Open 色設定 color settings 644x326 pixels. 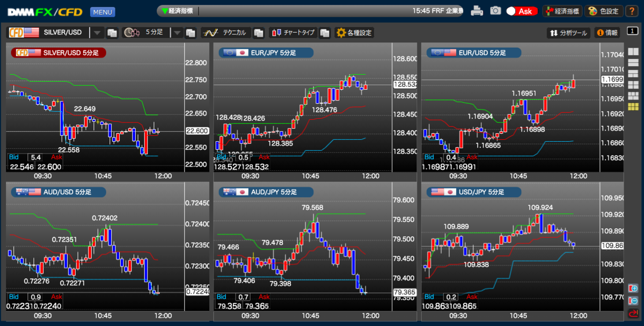point(604,11)
